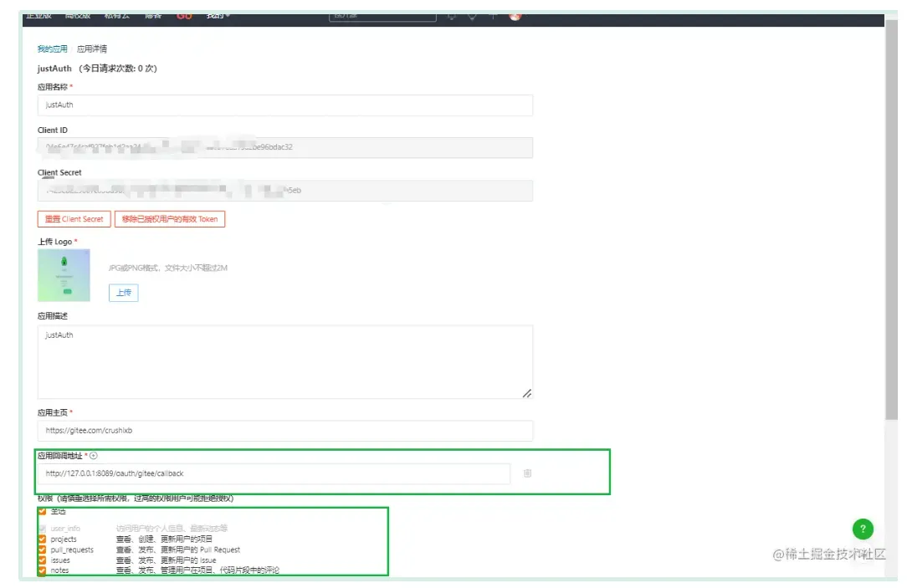907x588 pixels.
Task: Click the add callback URL plus icon
Action: click(94, 456)
